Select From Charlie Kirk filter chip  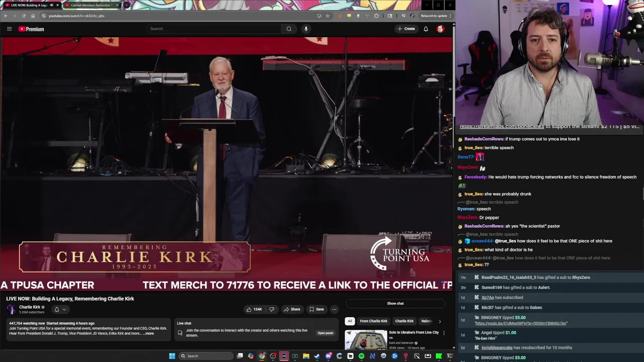click(374, 321)
